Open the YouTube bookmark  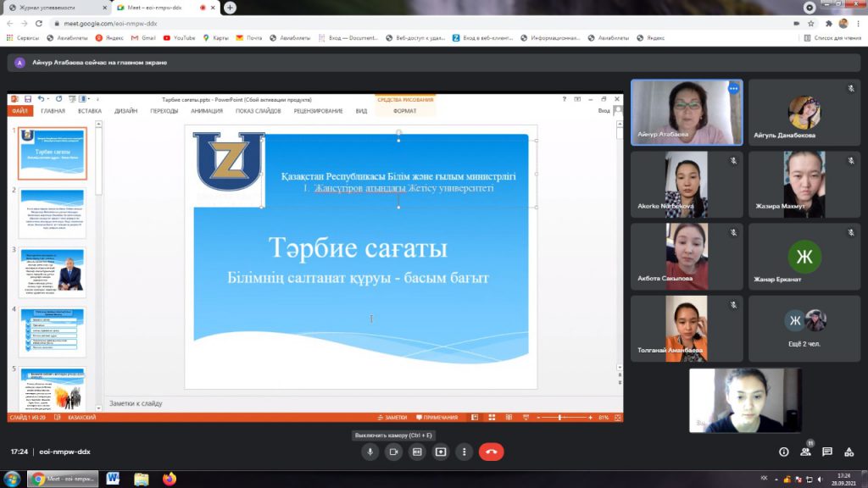click(179, 37)
